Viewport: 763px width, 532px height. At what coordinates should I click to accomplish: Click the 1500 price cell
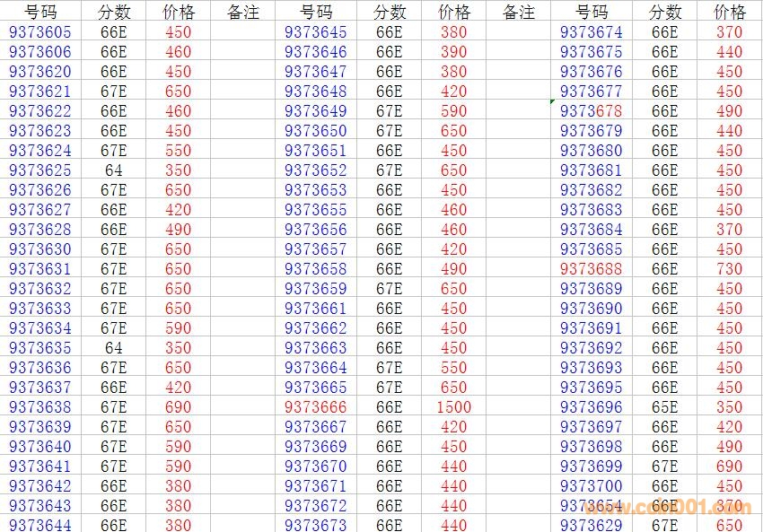pyautogui.click(x=454, y=407)
